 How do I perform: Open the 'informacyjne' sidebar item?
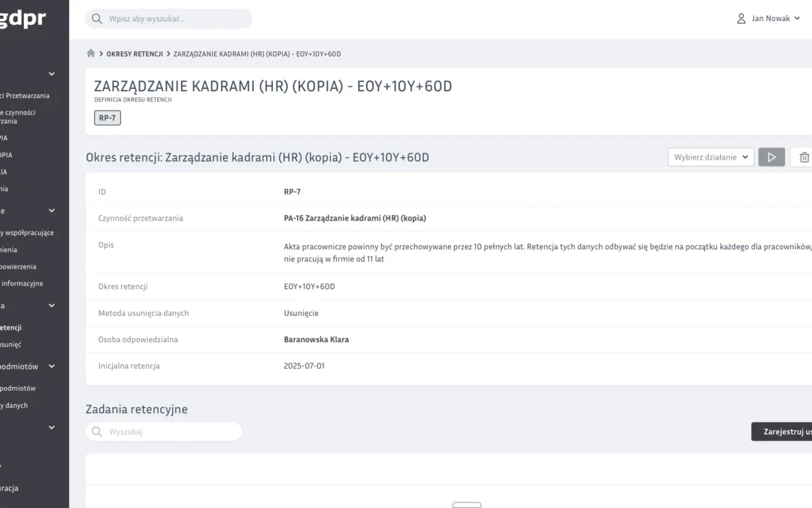(x=22, y=284)
